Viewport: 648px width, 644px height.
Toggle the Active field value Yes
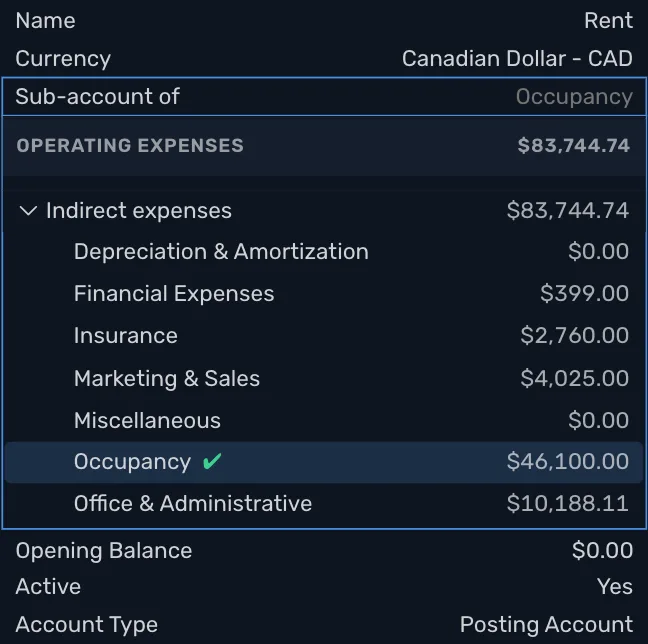(x=615, y=587)
